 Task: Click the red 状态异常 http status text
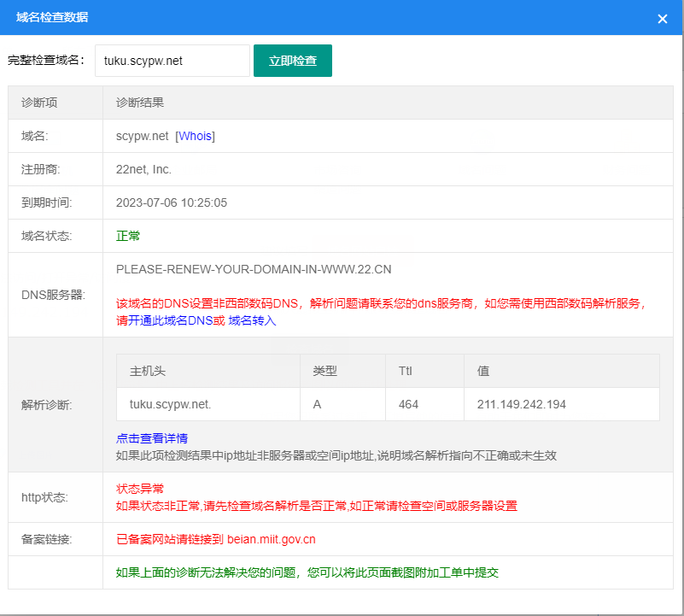[x=140, y=489]
